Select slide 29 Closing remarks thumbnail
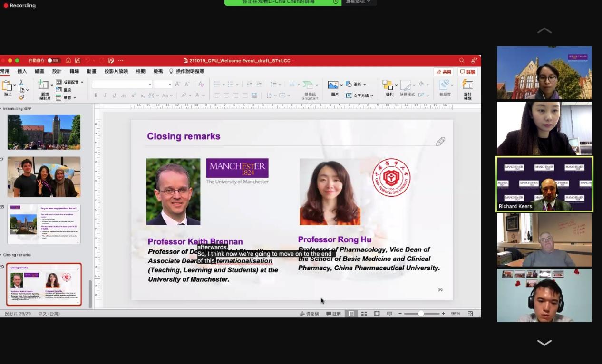The image size is (602, 364). 44,284
